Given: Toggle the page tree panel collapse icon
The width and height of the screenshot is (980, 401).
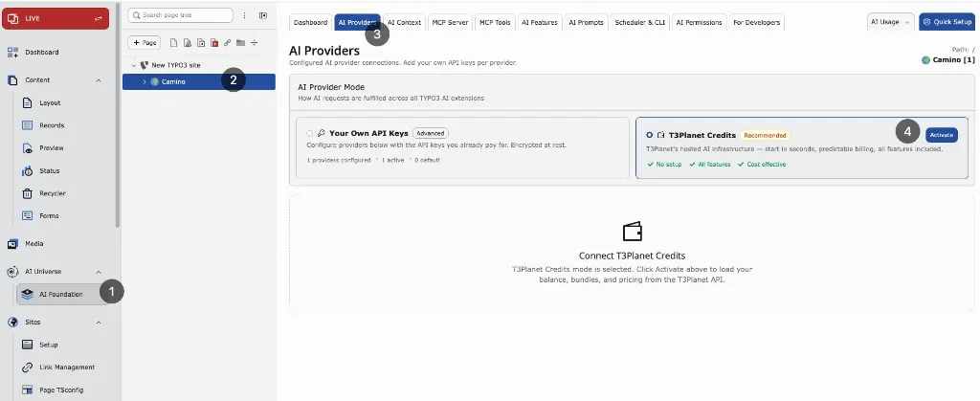Looking at the screenshot, I should pos(263,15).
